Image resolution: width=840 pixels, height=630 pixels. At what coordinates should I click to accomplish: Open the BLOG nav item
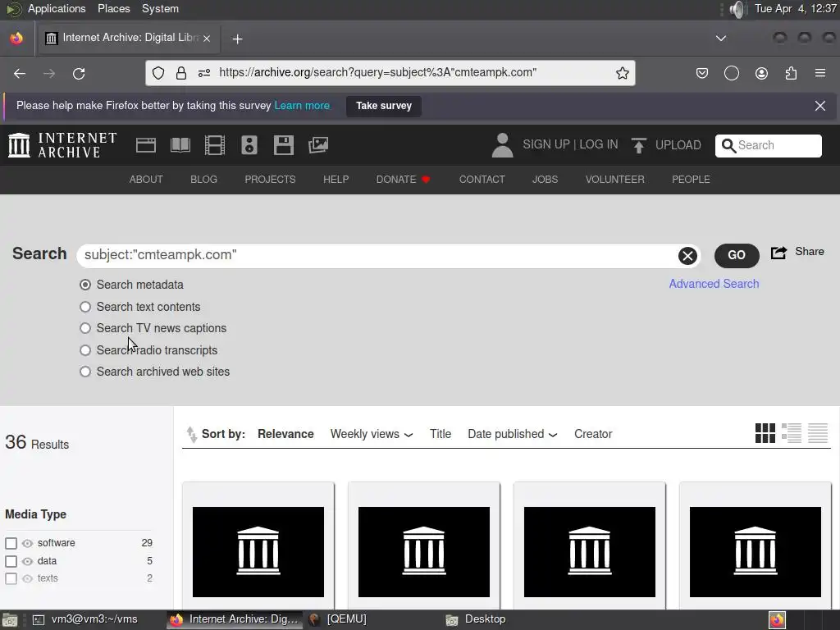click(203, 180)
